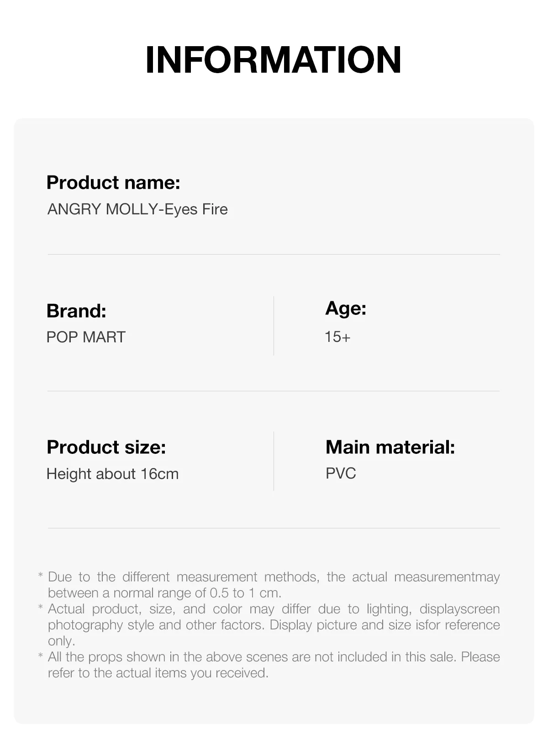Viewport: 548px width, 756px height.
Task: Click the vertical divider between Brand and Age
Action: tap(274, 325)
